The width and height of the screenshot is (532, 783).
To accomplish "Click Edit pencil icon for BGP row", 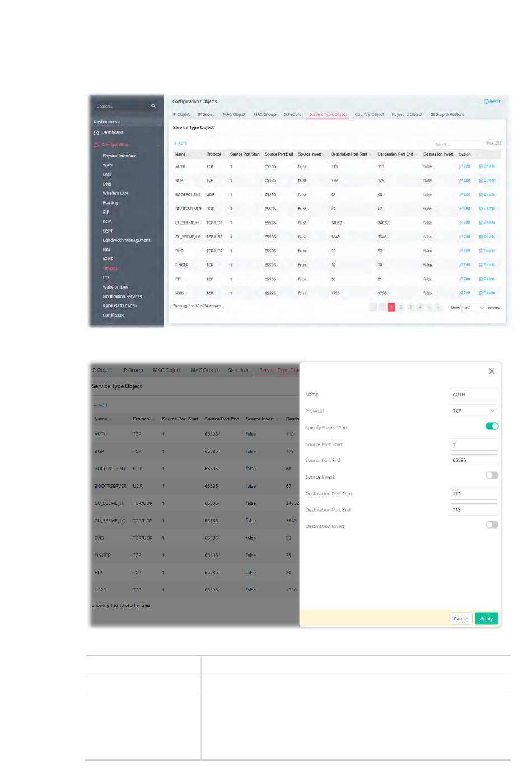I will pos(461,180).
